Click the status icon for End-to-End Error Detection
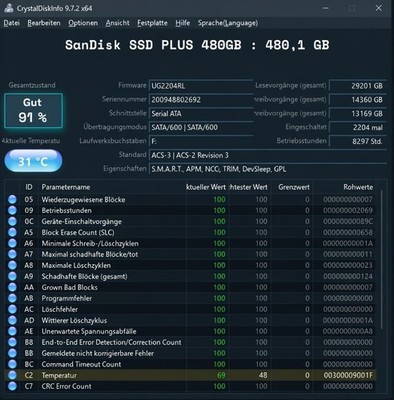 (12, 342)
